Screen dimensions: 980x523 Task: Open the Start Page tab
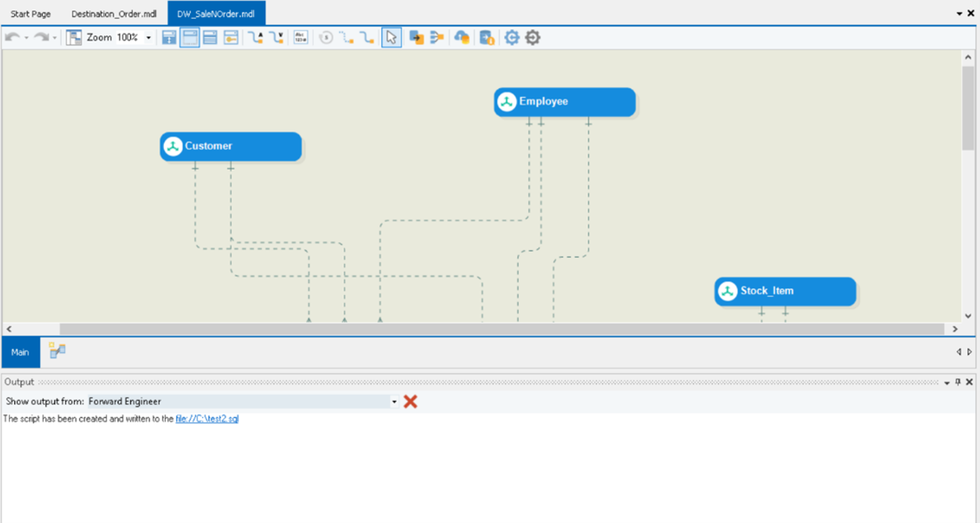pos(31,13)
